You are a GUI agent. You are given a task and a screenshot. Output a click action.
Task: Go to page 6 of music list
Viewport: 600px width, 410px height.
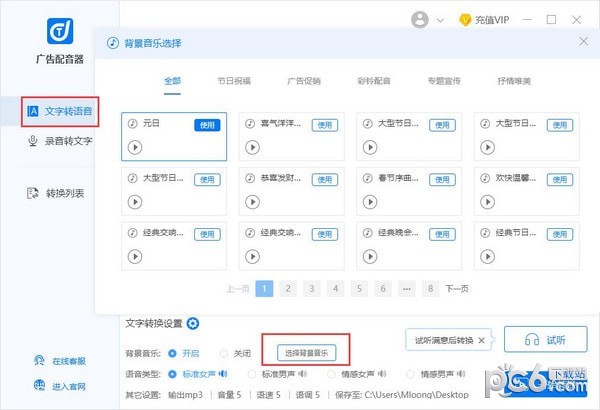[x=383, y=289]
